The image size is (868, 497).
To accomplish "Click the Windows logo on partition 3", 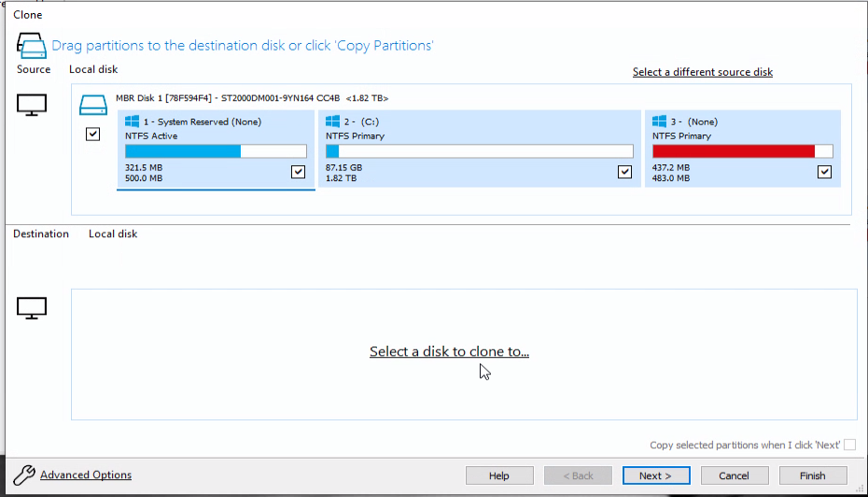I will tap(659, 121).
